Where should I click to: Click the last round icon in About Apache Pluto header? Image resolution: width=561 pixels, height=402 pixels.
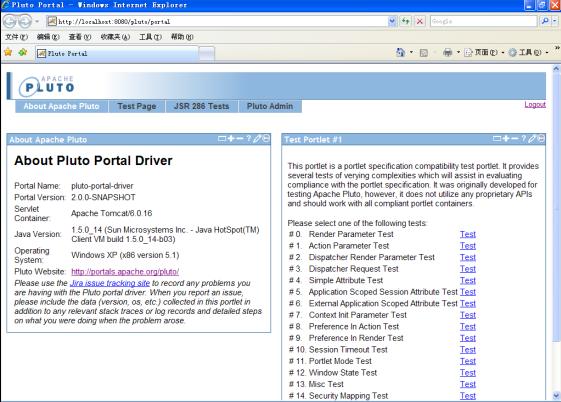click(266, 138)
